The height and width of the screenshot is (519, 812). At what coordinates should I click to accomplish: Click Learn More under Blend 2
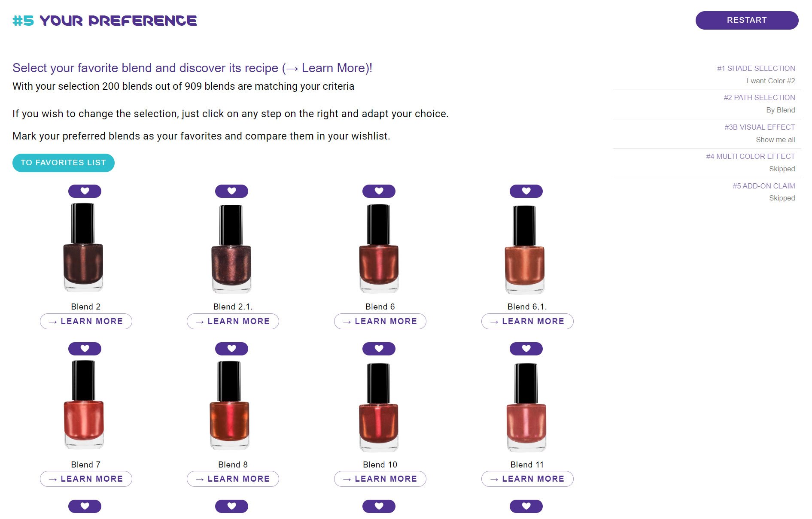(x=86, y=321)
